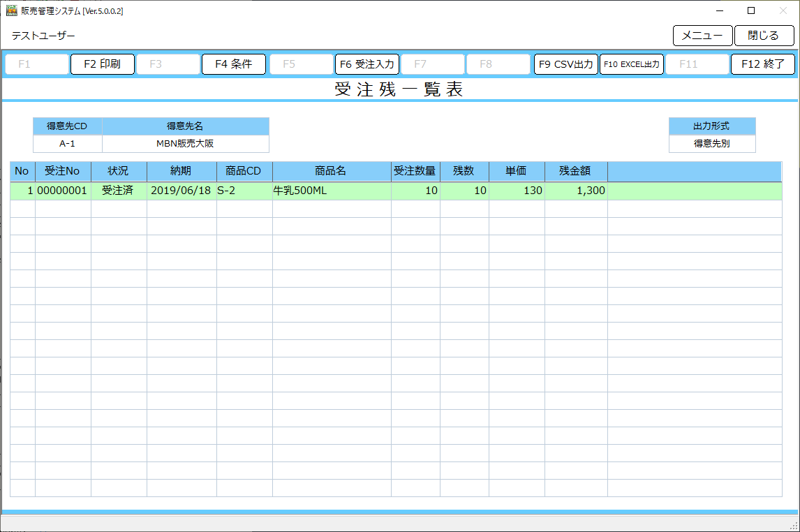
Task: Click remaining amount cell 1,300
Action: (x=575, y=191)
